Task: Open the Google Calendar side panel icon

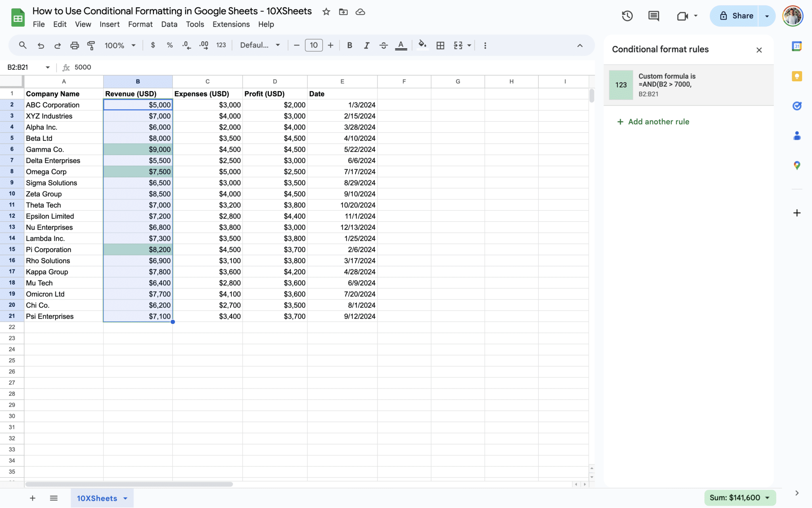Action: (797, 46)
